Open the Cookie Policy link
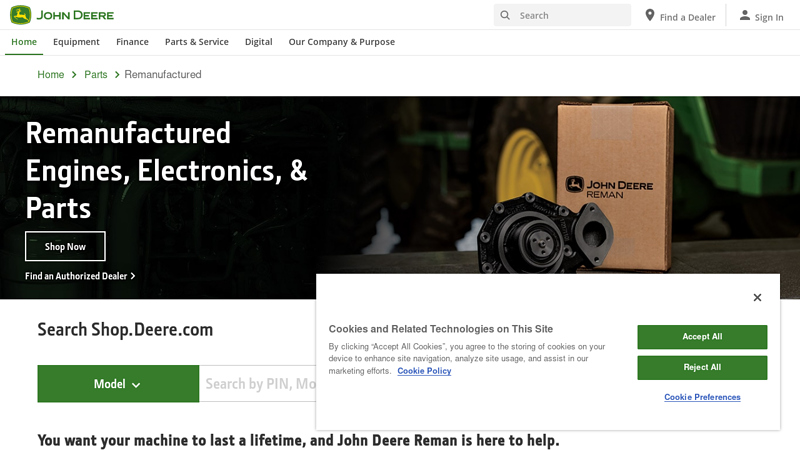The image size is (800, 450). (424, 371)
